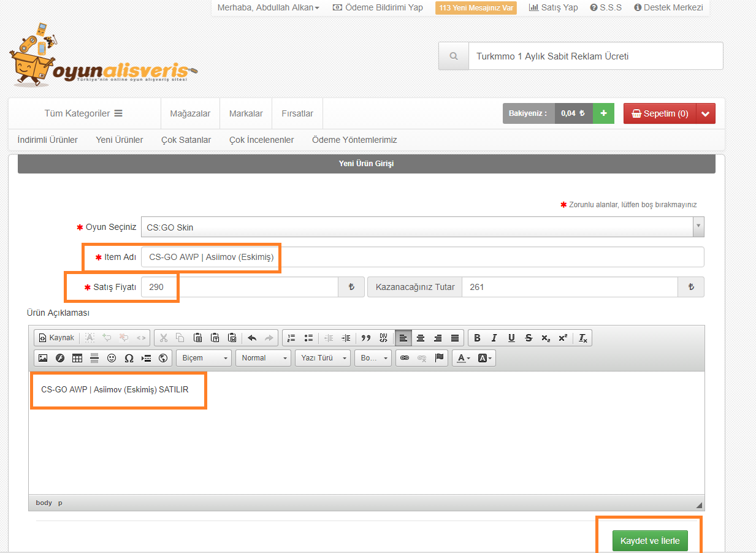Click the Cut scissors icon
Viewport: 756px width, 553px height.
tap(163, 338)
